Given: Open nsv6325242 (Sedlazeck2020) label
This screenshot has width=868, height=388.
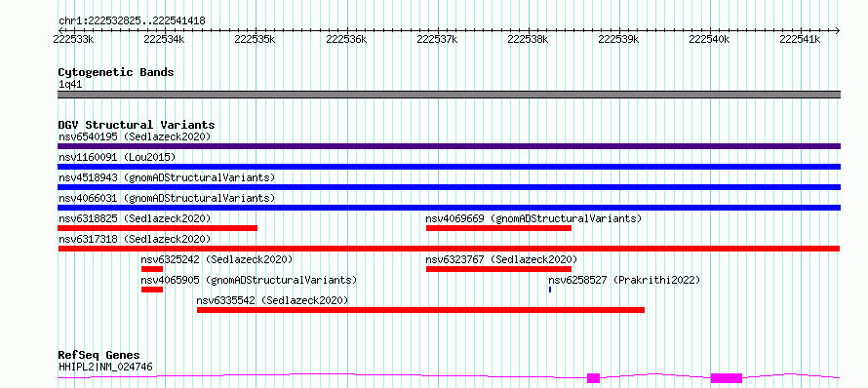Looking at the screenshot, I should coord(217,259).
